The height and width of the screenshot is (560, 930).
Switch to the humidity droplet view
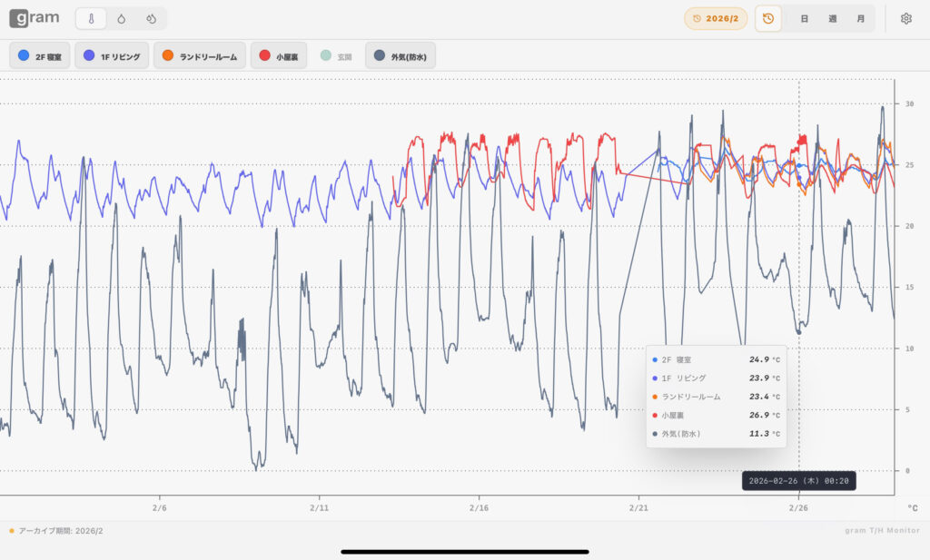click(x=122, y=18)
